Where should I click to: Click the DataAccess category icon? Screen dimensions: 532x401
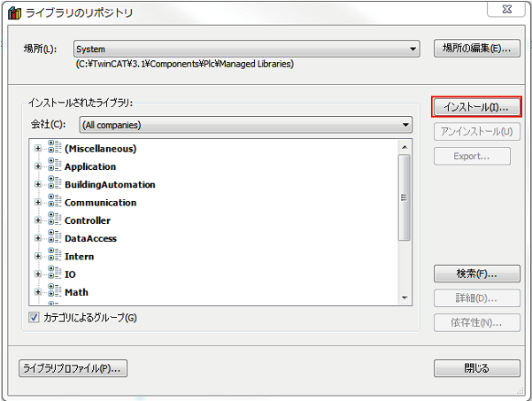pos(54,238)
